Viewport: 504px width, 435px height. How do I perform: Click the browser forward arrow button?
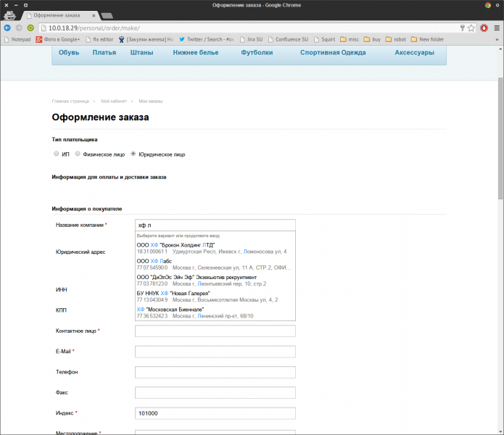click(18, 28)
